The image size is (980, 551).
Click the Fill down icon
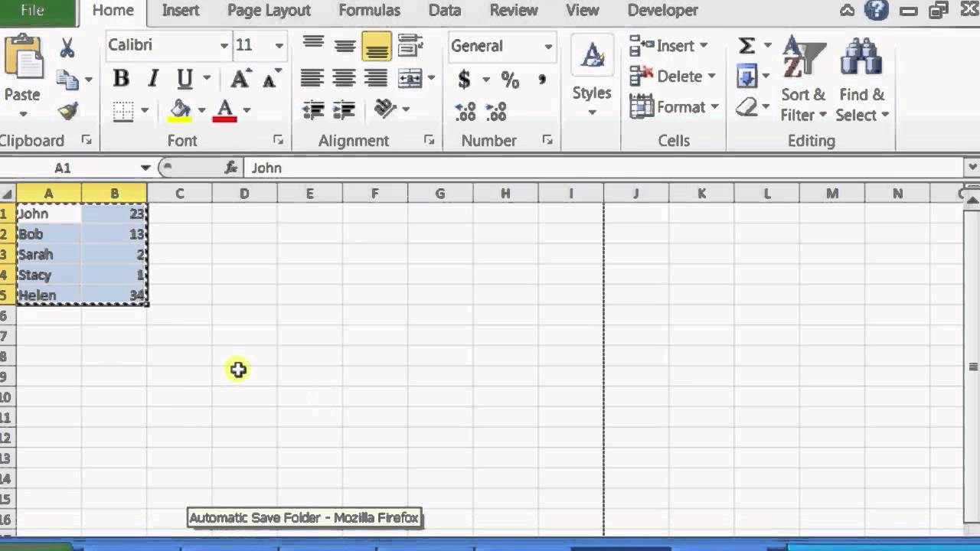746,76
